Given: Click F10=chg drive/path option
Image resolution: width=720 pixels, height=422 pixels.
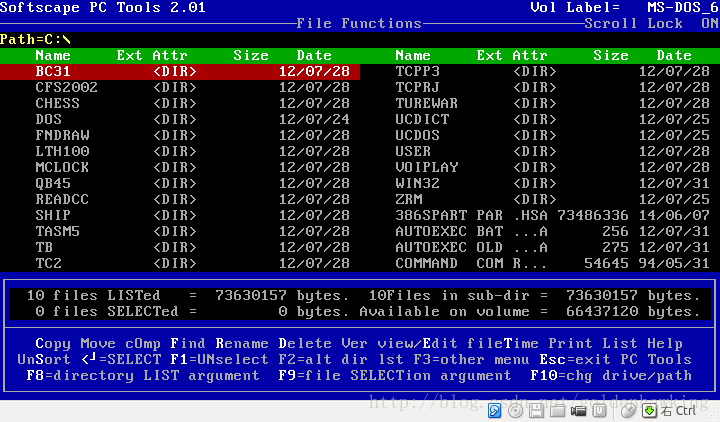Looking at the screenshot, I should [x=611, y=376].
